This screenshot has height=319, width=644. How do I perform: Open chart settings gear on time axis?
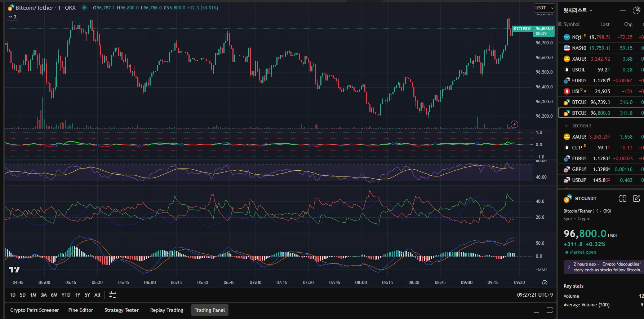[x=545, y=283]
